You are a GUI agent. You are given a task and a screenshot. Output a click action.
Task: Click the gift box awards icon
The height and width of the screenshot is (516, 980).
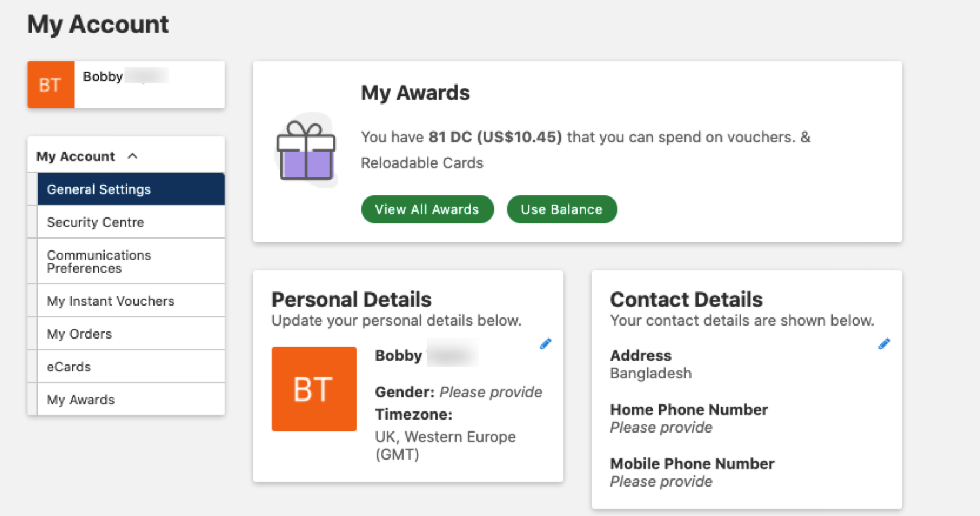tap(306, 150)
